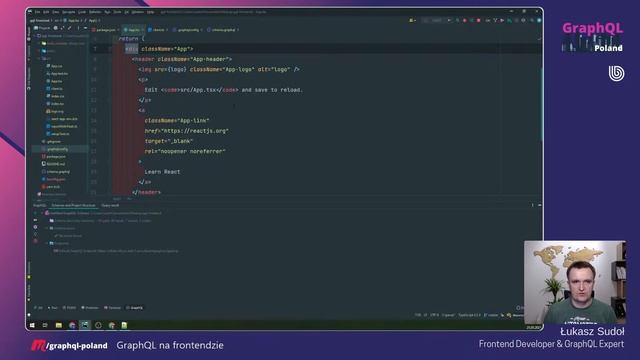Image resolution: width=640 pixels, height=360 pixels.
Task: Select the Default GraphQL Endpoint row
Action: tap(116, 251)
